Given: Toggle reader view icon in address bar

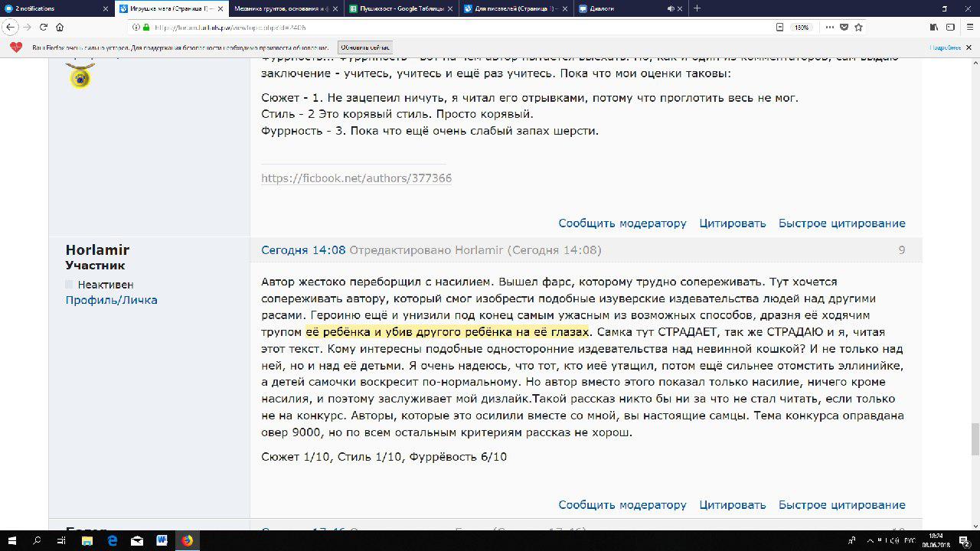Looking at the screenshot, I should (779, 27).
